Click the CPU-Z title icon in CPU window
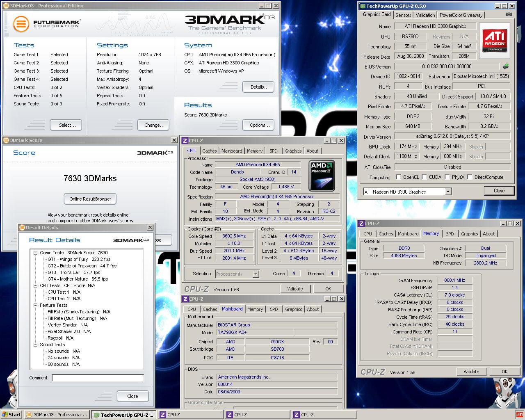 pos(185,141)
